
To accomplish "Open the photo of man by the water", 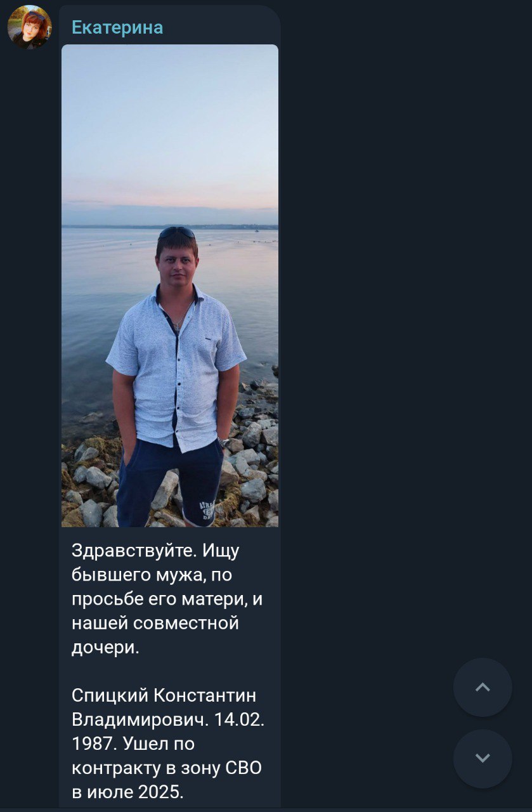I will [170, 285].
